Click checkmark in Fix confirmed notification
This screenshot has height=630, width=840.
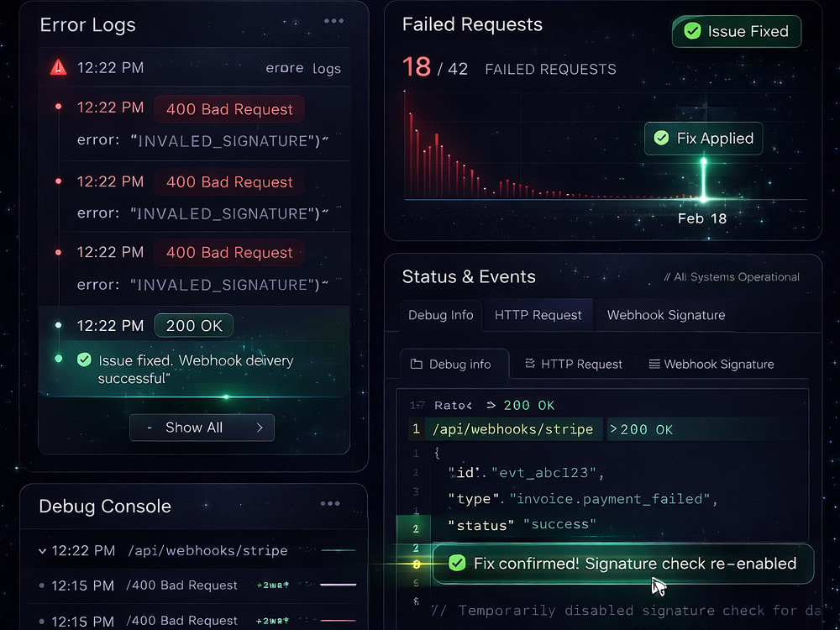[456, 563]
